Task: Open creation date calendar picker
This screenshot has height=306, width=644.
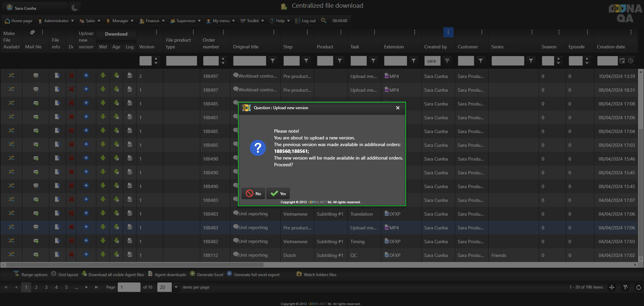Action: point(622,61)
